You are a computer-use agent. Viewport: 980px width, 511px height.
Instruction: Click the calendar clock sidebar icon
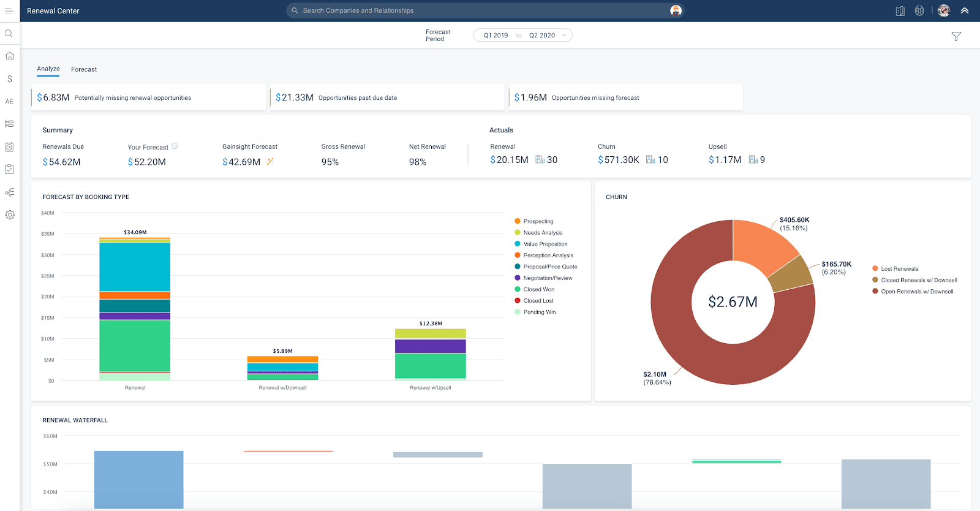click(x=10, y=147)
